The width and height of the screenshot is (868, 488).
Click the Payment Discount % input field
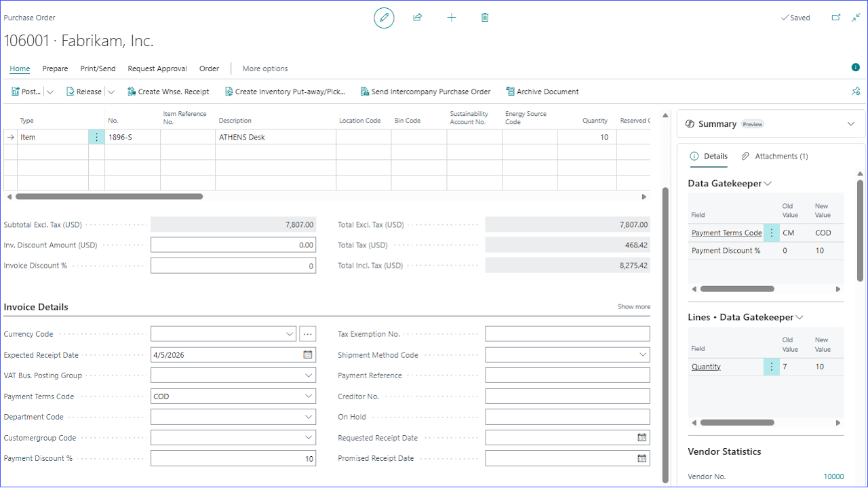[x=233, y=459]
